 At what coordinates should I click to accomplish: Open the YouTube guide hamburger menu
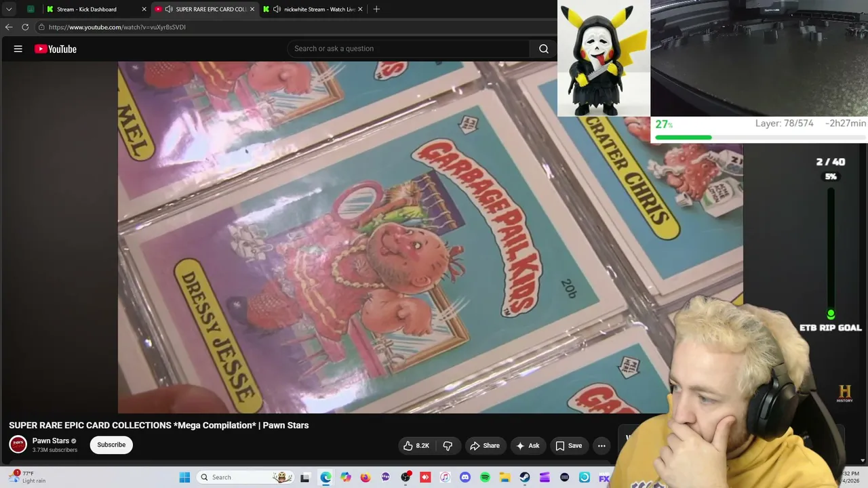tap(18, 49)
